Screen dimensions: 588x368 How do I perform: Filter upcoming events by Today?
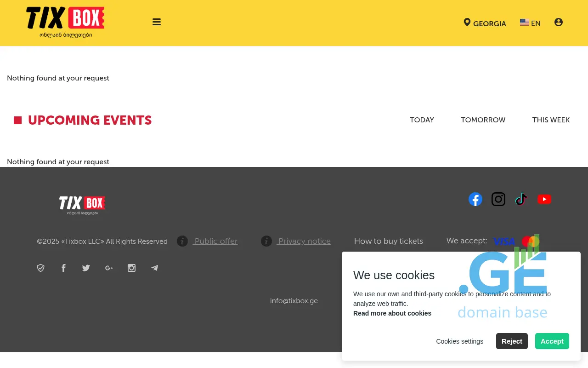(422, 120)
